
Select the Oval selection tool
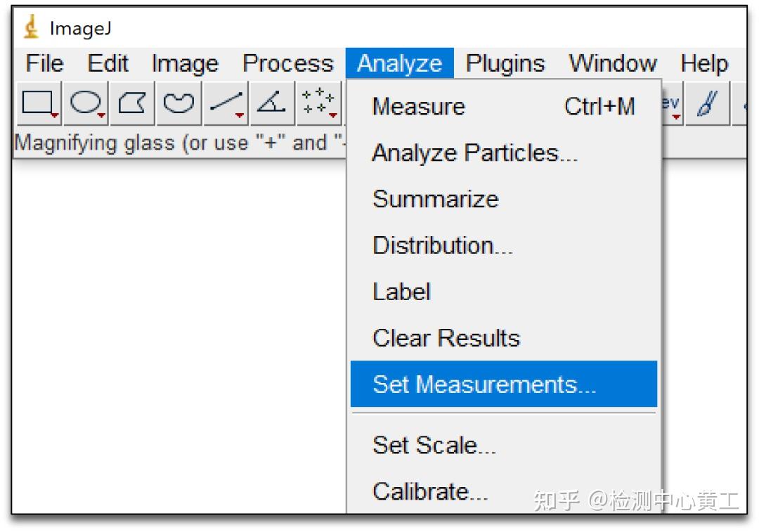coord(86,104)
